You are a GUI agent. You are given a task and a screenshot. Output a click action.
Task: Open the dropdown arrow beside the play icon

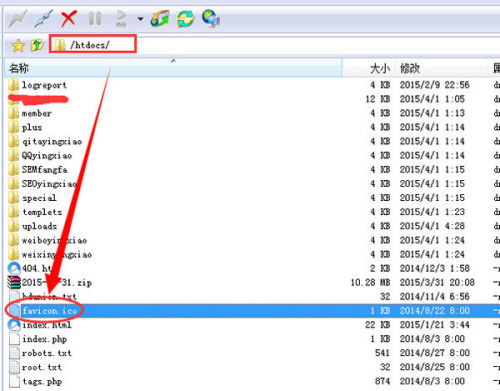(x=140, y=19)
